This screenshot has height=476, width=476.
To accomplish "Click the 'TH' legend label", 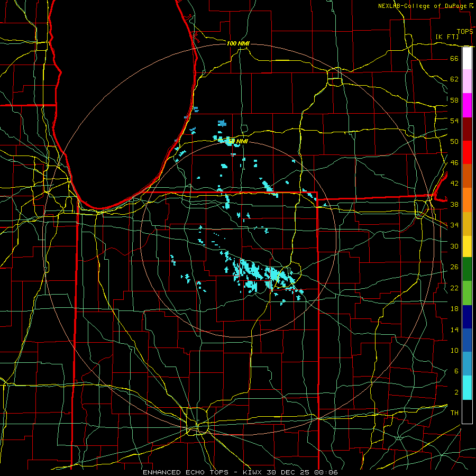I will (x=454, y=413).
